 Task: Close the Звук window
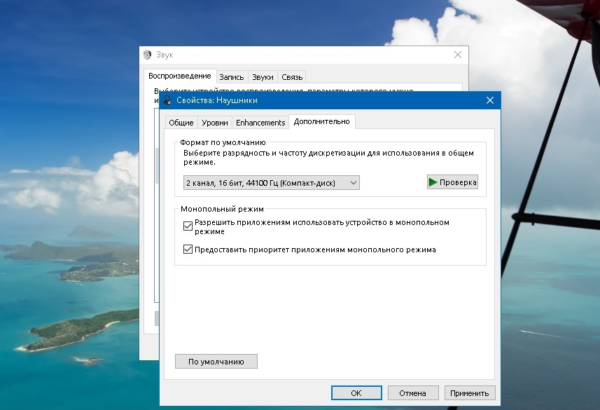pos(458,55)
